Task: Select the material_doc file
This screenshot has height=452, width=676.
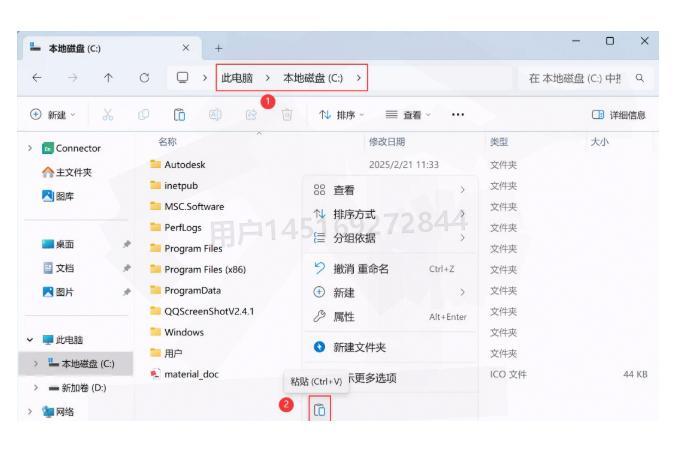Action: pyautogui.click(x=184, y=374)
